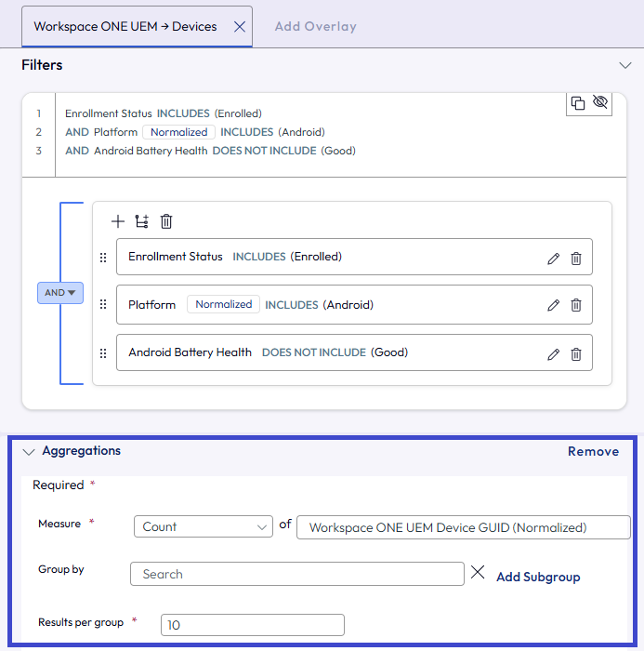Open the Add Overlay tab
The image size is (644, 651).
(315, 27)
